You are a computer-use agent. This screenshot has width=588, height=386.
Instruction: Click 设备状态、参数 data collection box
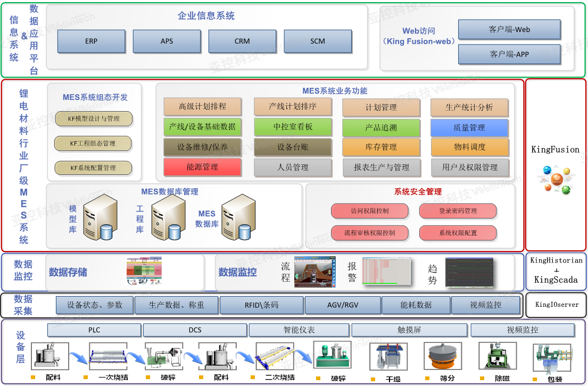coord(95,305)
